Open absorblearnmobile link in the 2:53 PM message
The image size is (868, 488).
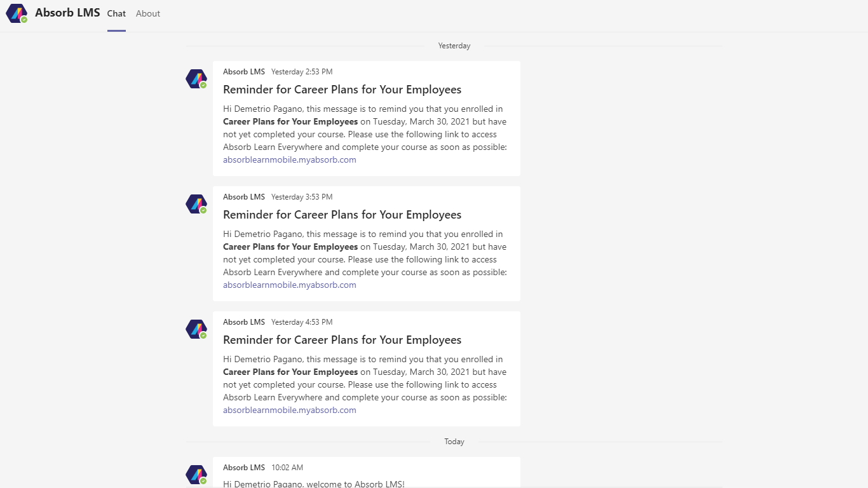point(290,159)
